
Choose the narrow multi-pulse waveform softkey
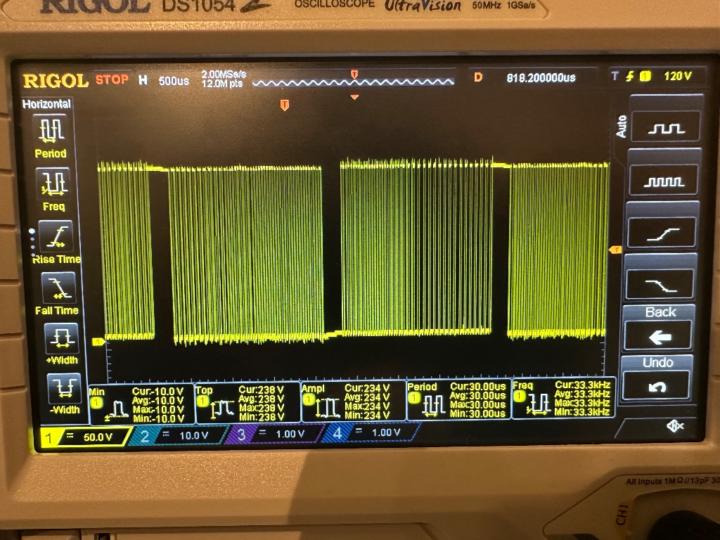pos(664,180)
